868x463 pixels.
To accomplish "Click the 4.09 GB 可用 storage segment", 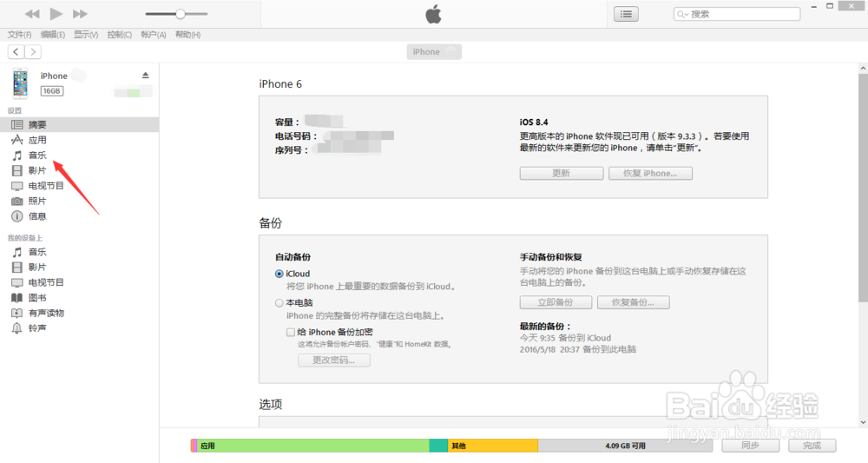I will point(625,446).
